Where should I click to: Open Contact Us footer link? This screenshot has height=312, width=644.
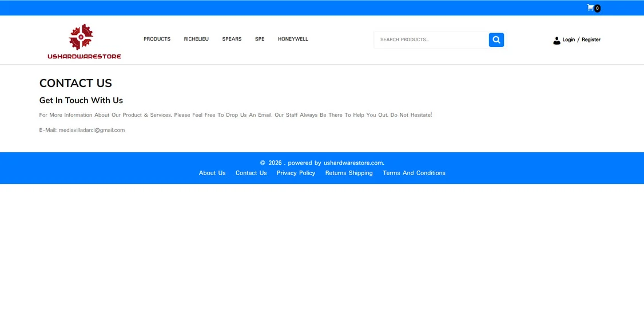pos(251,173)
